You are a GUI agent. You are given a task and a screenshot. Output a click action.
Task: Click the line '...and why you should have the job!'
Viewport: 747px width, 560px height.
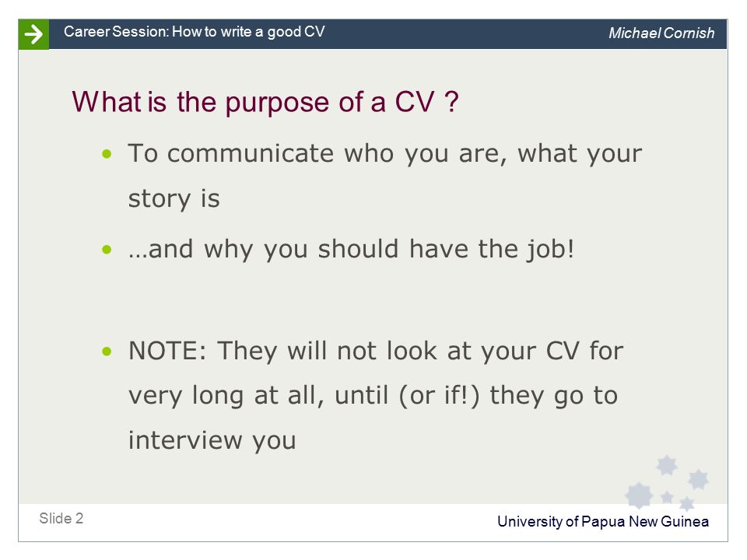click(x=351, y=249)
